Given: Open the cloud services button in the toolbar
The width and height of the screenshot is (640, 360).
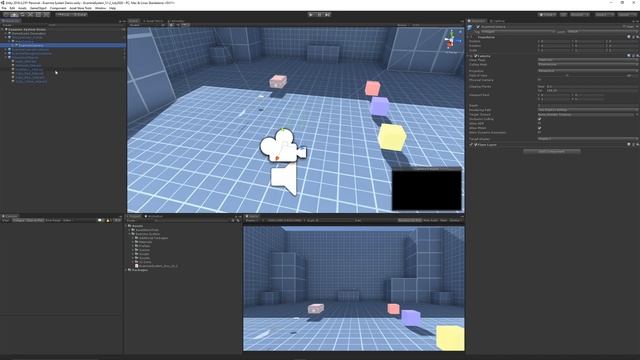Looking at the screenshot, I should 563,15.
